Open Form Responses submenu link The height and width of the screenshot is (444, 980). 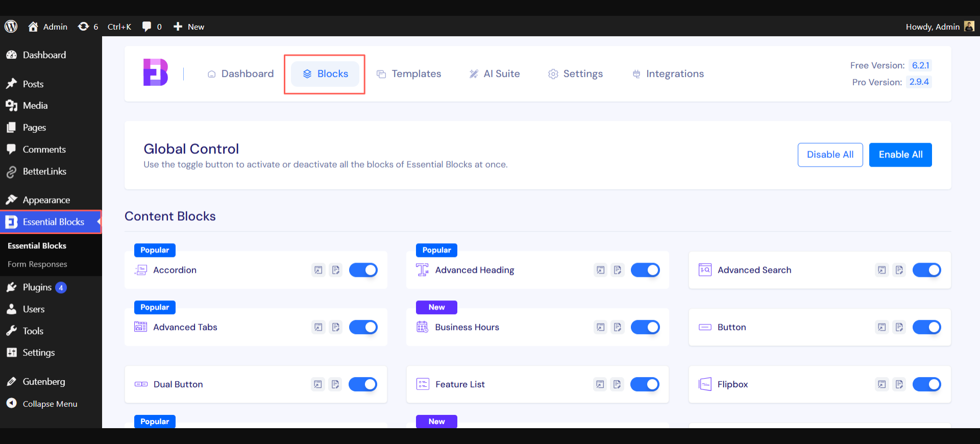(37, 264)
